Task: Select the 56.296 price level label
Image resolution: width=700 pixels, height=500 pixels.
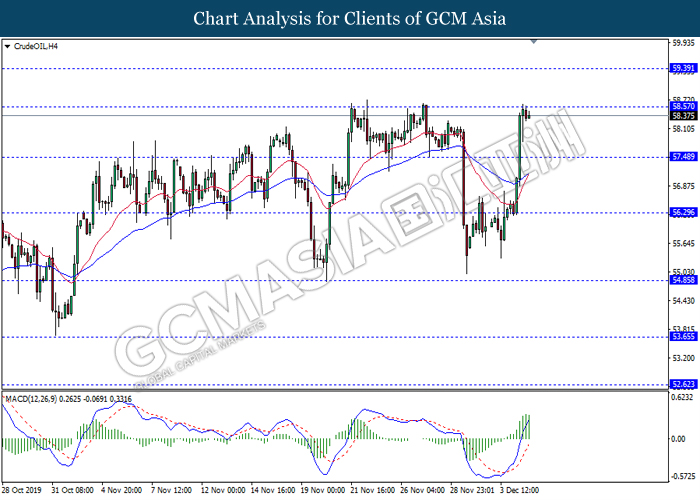Action: [683, 212]
